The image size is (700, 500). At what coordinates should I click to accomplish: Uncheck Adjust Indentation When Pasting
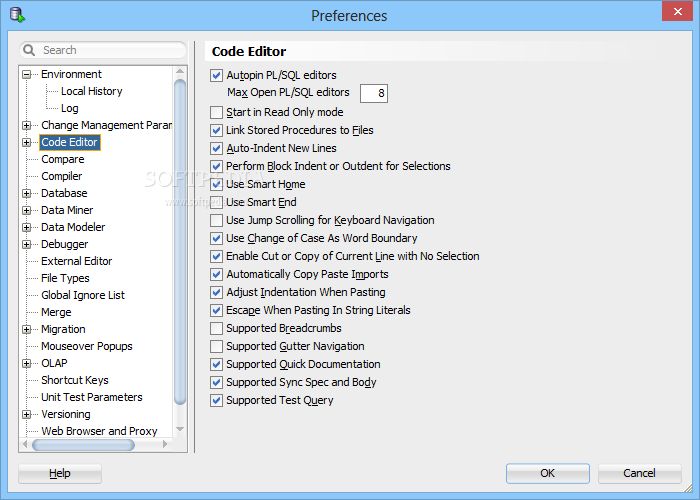[217, 292]
